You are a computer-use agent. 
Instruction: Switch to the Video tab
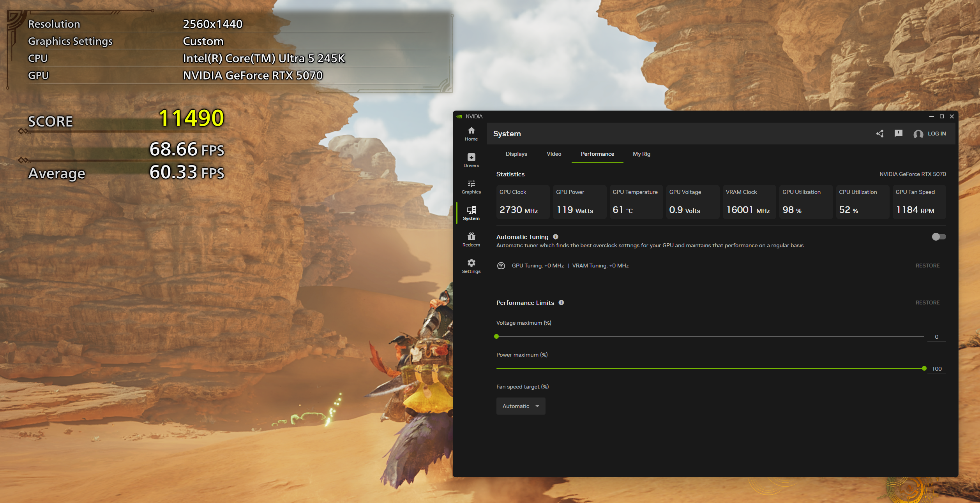click(554, 154)
